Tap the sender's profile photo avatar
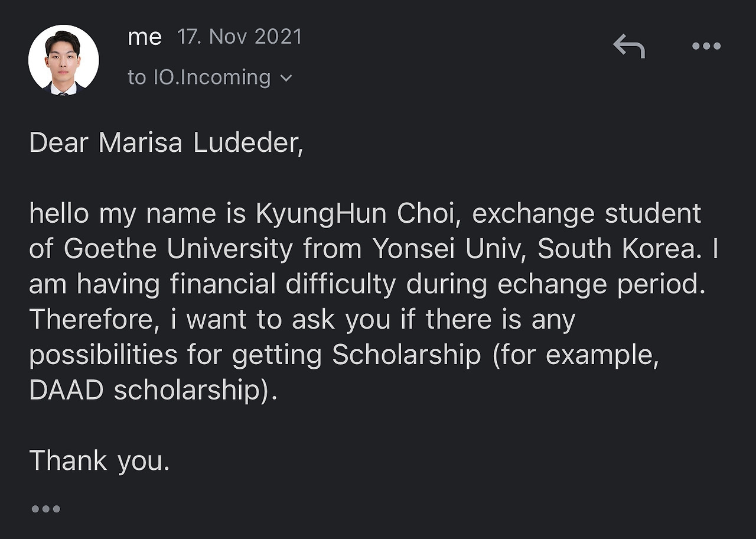The image size is (756, 539). [63, 60]
